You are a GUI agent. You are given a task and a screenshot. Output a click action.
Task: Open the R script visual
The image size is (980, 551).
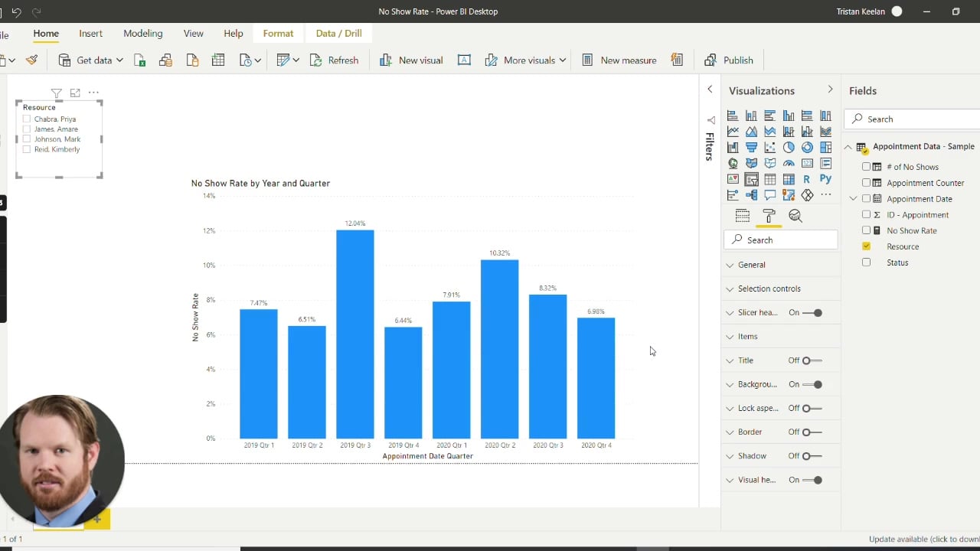pyautogui.click(x=806, y=178)
